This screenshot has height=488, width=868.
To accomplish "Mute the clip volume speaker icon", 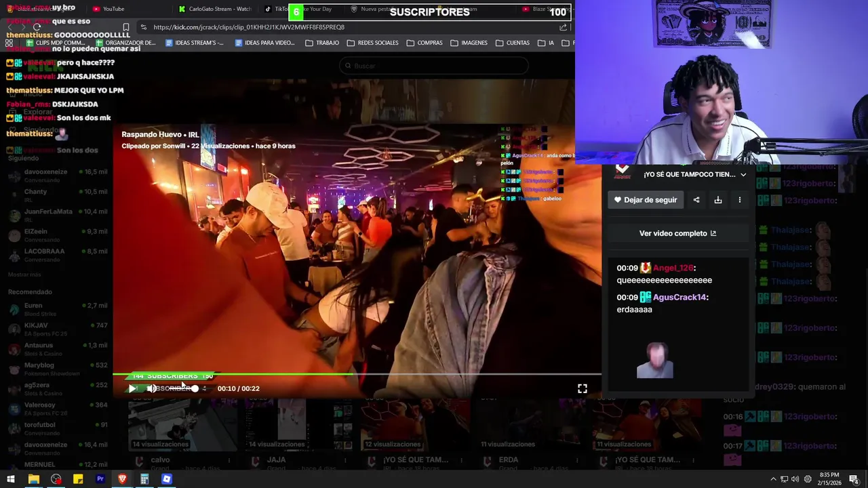I will pos(152,388).
